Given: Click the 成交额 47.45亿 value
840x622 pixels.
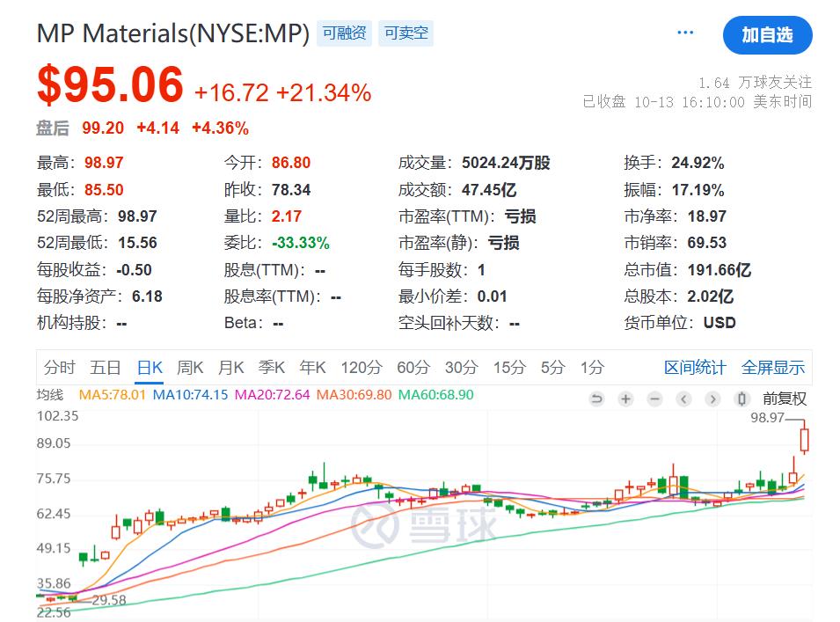Looking at the screenshot, I should point(488,190).
